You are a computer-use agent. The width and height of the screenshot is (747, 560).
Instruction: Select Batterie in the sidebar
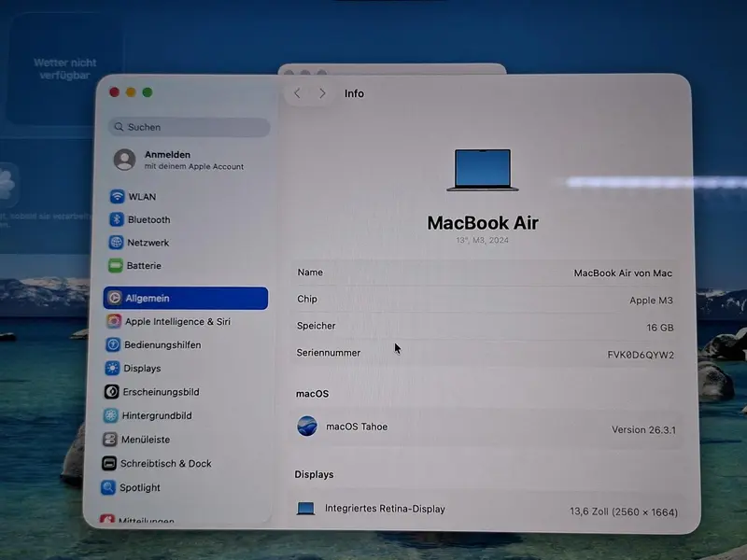pos(185,265)
